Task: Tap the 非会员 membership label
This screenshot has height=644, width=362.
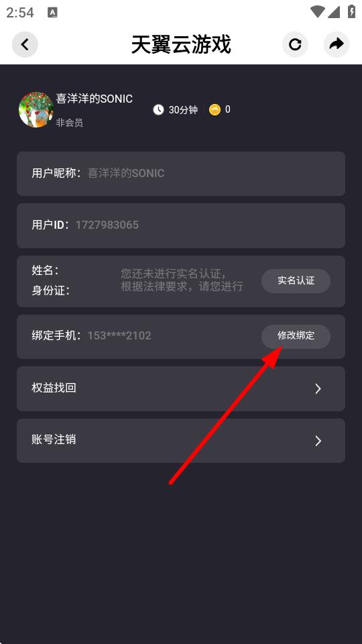Action: click(69, 123)
